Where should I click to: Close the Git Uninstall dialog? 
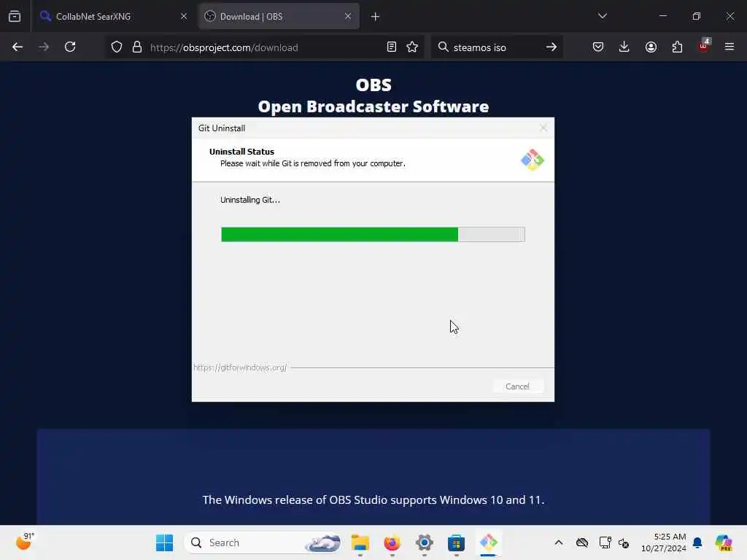pyautogui.click(x=543, y=128)
